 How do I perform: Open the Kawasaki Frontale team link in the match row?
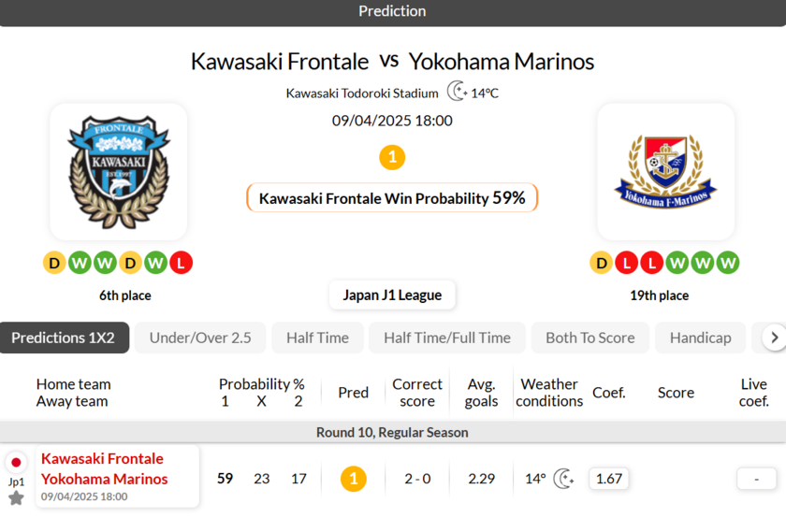102,458
